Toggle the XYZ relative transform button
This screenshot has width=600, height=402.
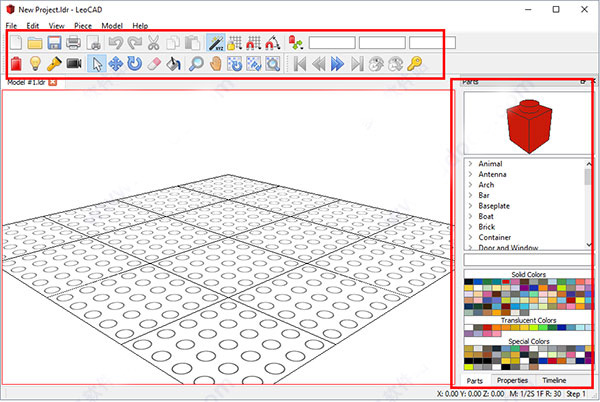(x=215, y=42)
